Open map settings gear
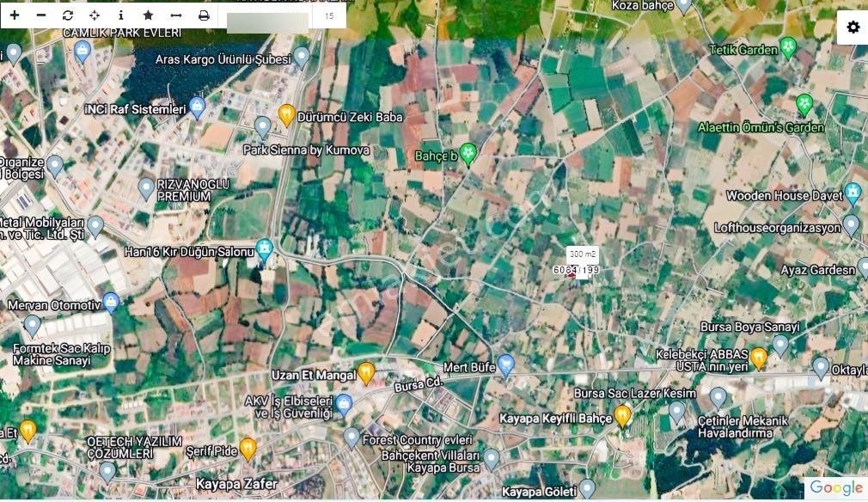This screenshot has width=868, height=502. 853,27
